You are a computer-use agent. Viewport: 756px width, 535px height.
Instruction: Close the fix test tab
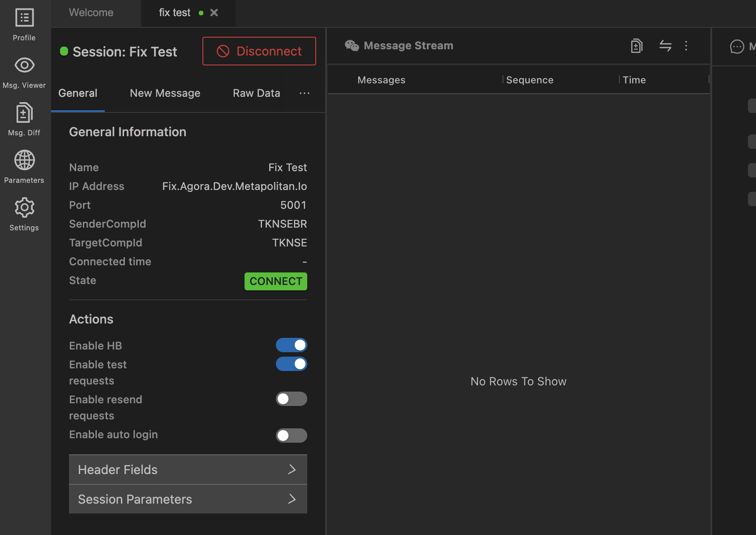(x=214, y=13)
